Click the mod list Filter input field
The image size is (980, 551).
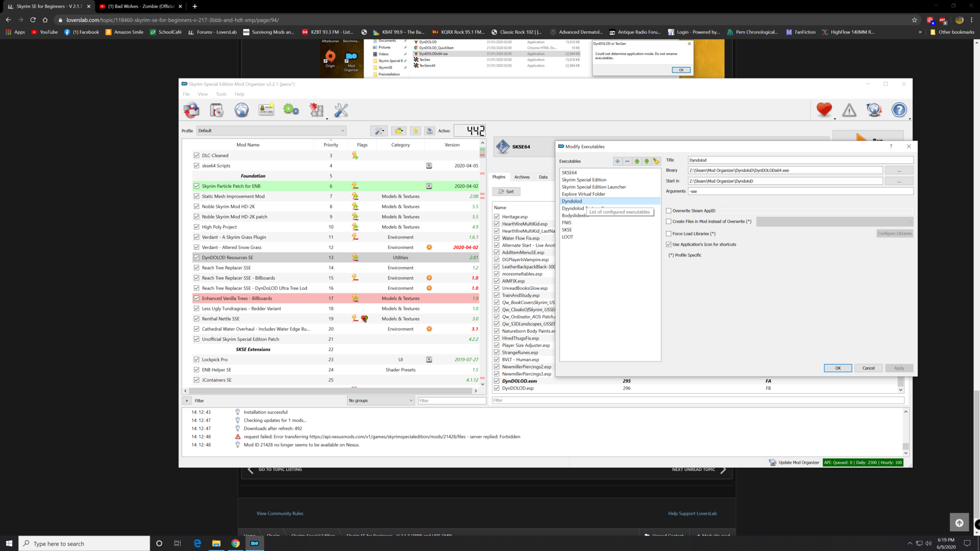click(x=452, y=400)
